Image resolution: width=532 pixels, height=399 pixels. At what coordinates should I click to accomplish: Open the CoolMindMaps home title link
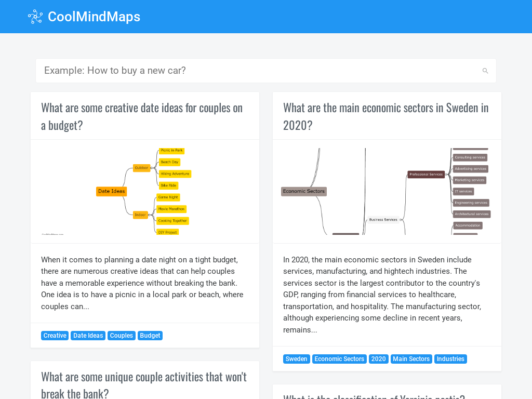(x=94, y=17)
